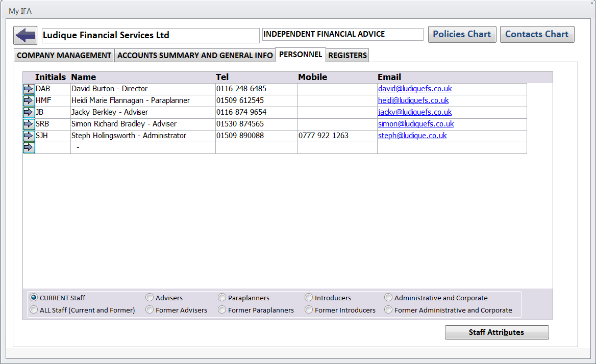Open the Staff Attributes button
596x364 pixels.
pos(496,332)
